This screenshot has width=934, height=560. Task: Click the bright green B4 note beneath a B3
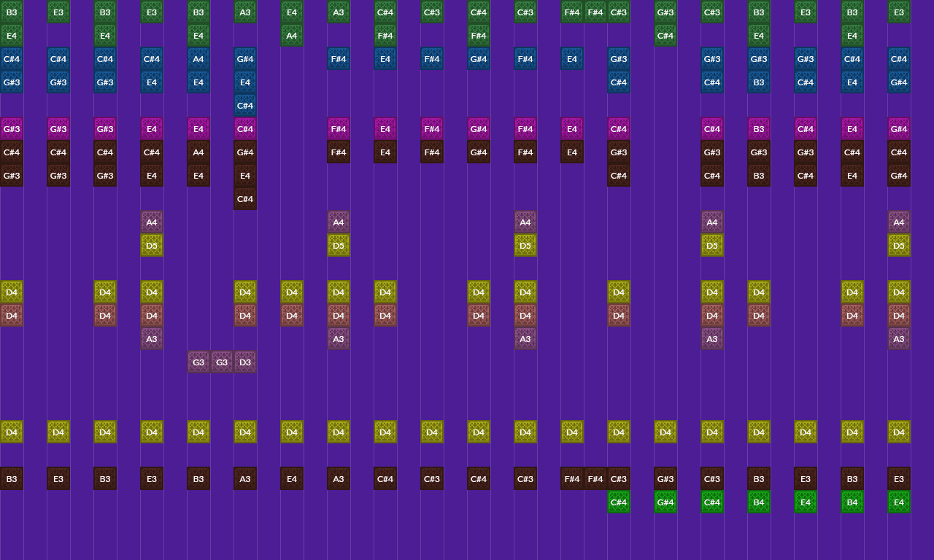[x=759, y=502]
